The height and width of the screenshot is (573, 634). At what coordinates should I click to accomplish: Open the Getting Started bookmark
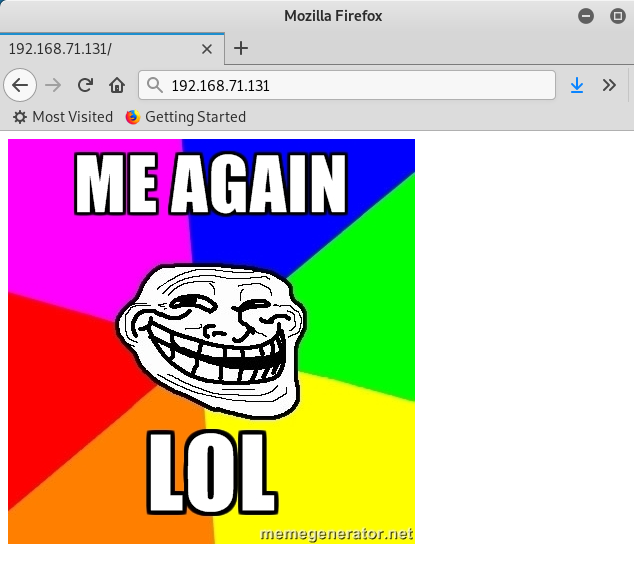coord(186,117)
